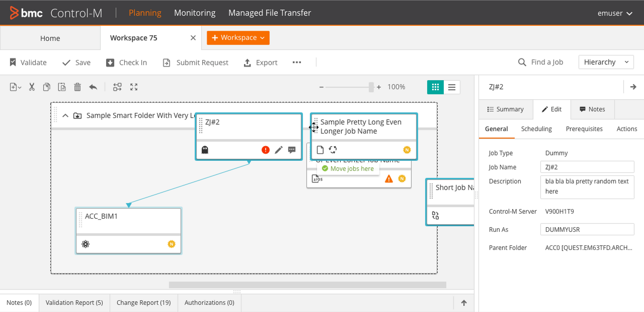Click the Export button
The height and width of the screenshot is (312, 644).
pyautogui.click(x=260, y=62)
